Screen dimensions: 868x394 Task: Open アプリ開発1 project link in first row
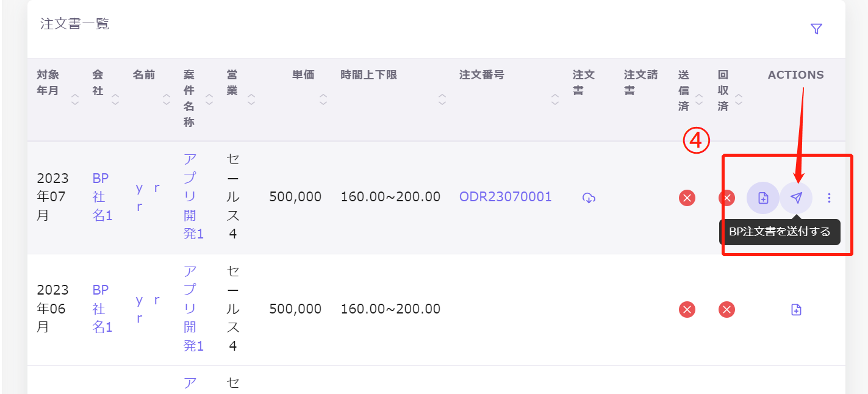point(193,196)
